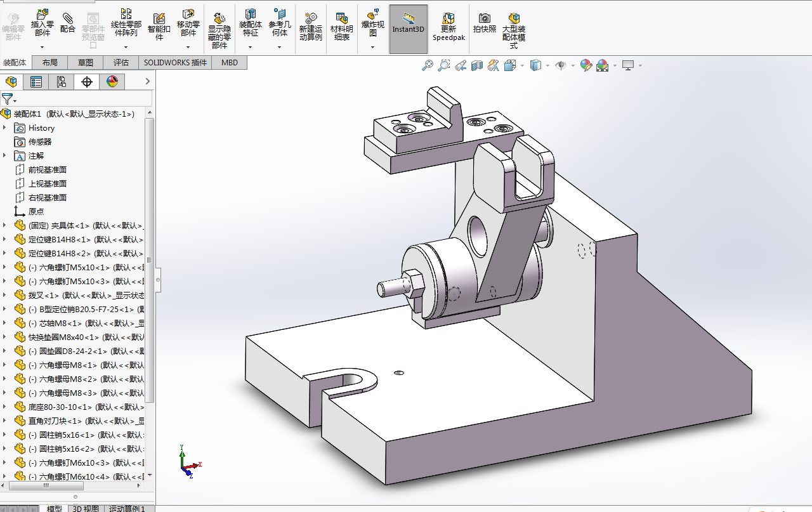Image resolution: width=812 pixels, height=512 pixels.
Task: Open the ConfigurationManager tab icon
Action: point(61,81)
